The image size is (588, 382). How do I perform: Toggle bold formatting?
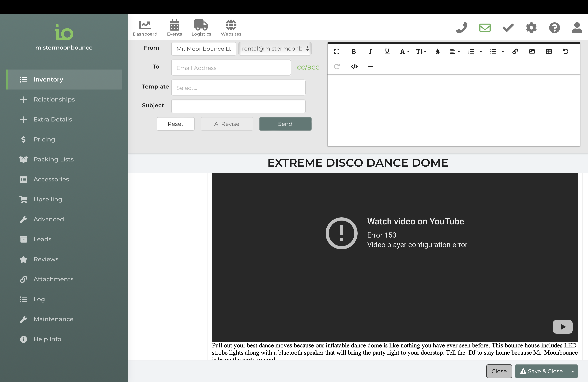(354, 52)
